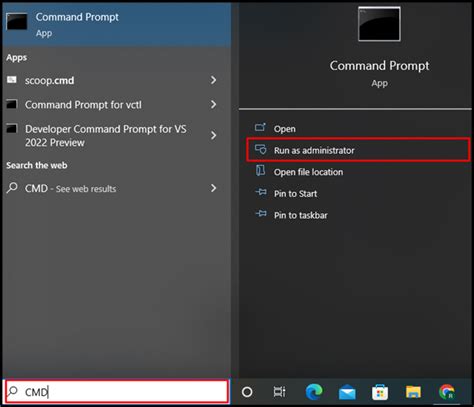This screenshot has width=474, height=407.
Task: Expand Developer Command Prompt options chevron
Action: pyautogui.click(x=213, y=135)
